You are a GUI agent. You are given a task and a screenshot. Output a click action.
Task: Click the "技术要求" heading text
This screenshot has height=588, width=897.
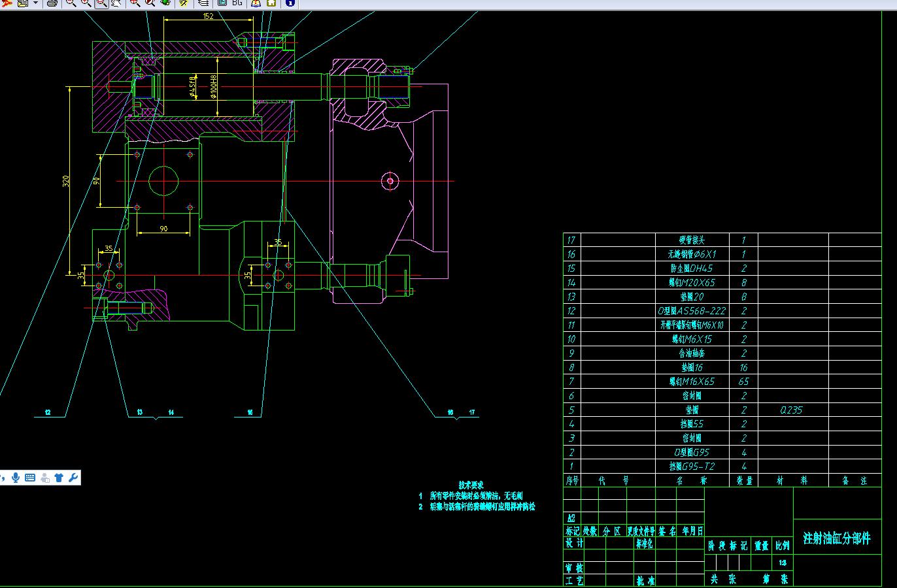tap(471, 485)
